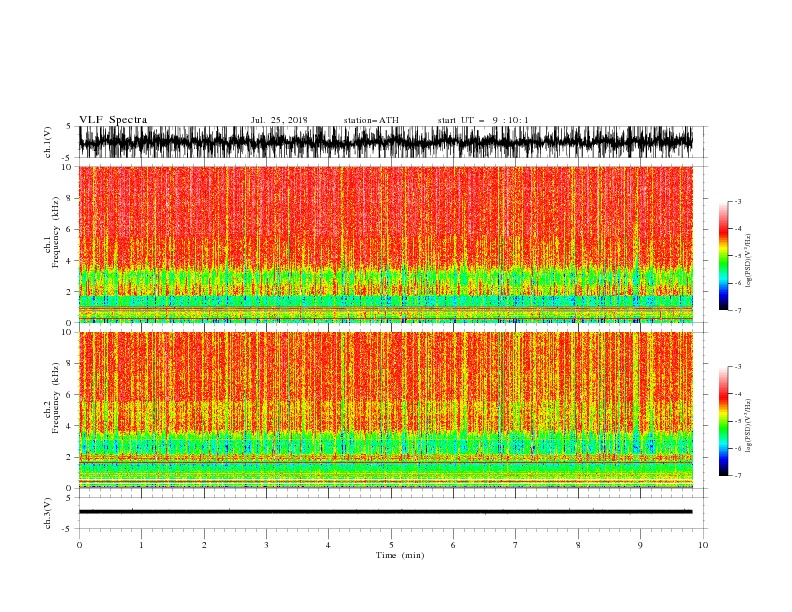
Task: Click the 'ch.3(V)' axis label
Action: tap(47, 513)
